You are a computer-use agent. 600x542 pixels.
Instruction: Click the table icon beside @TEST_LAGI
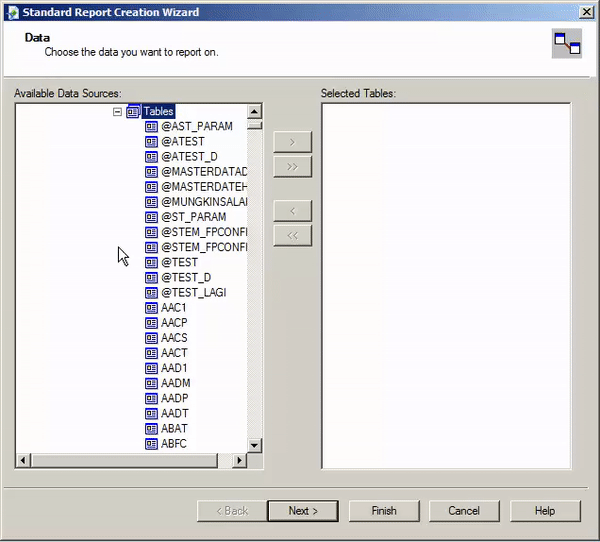click(x=151, y=293)
